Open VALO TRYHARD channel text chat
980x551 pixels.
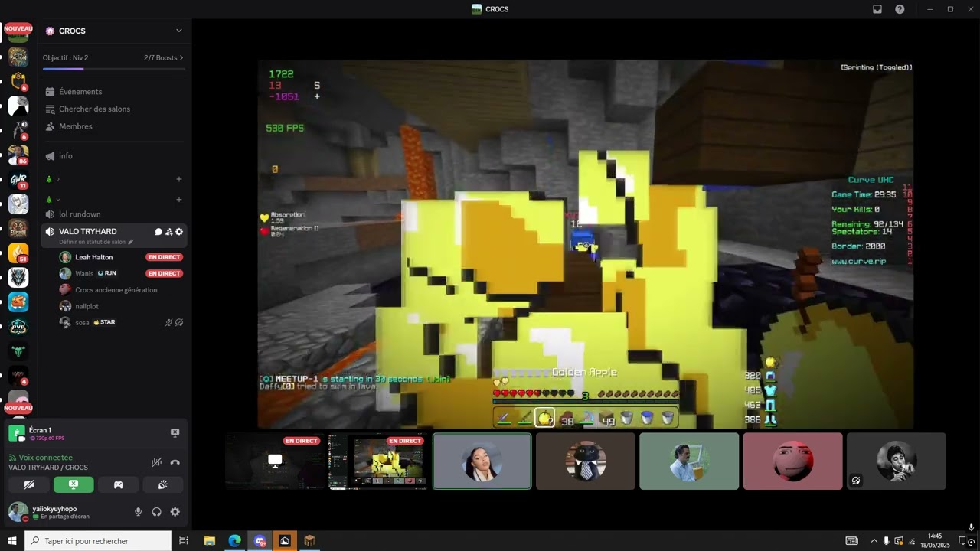(158, 232)
